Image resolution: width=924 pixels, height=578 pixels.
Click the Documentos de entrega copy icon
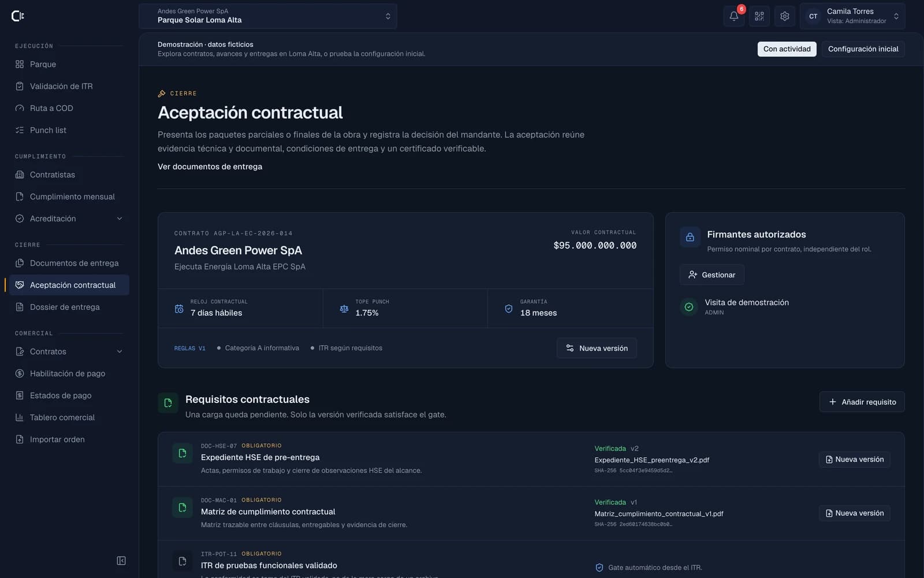coord(20,263)
